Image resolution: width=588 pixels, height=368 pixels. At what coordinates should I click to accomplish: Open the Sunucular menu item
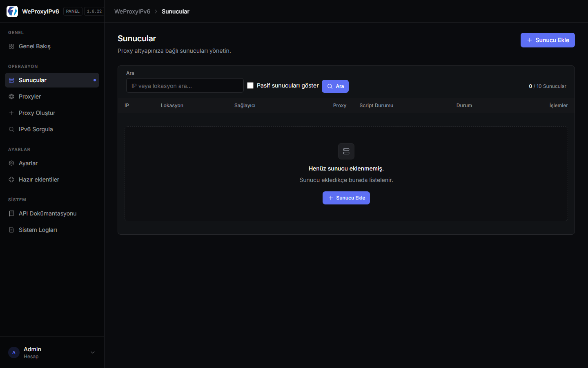coord(52,80)
